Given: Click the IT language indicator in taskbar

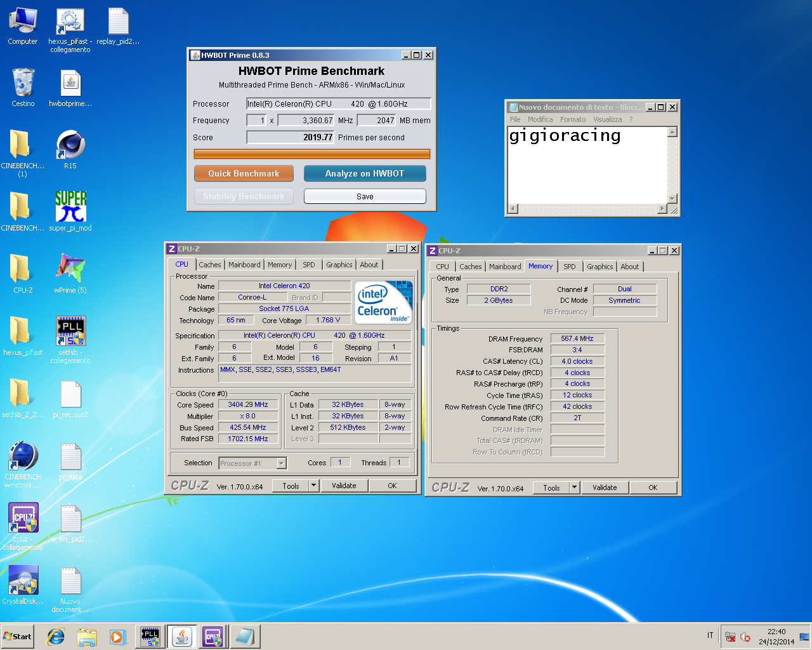Looking at the screenshot, I should click(x=710, y=635).
